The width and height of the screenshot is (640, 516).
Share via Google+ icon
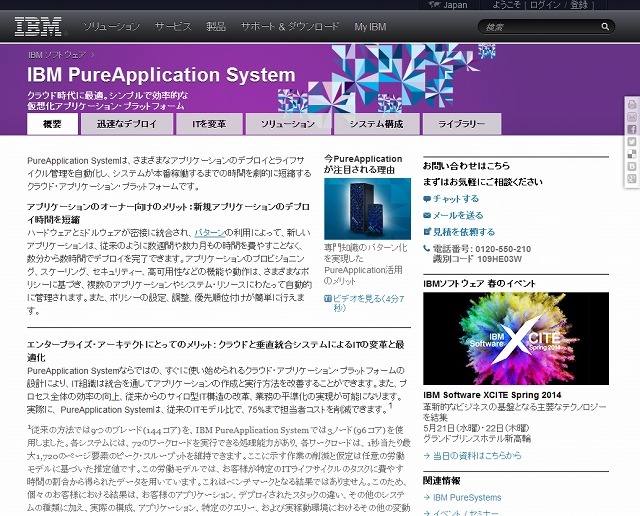tap(632, 178)
